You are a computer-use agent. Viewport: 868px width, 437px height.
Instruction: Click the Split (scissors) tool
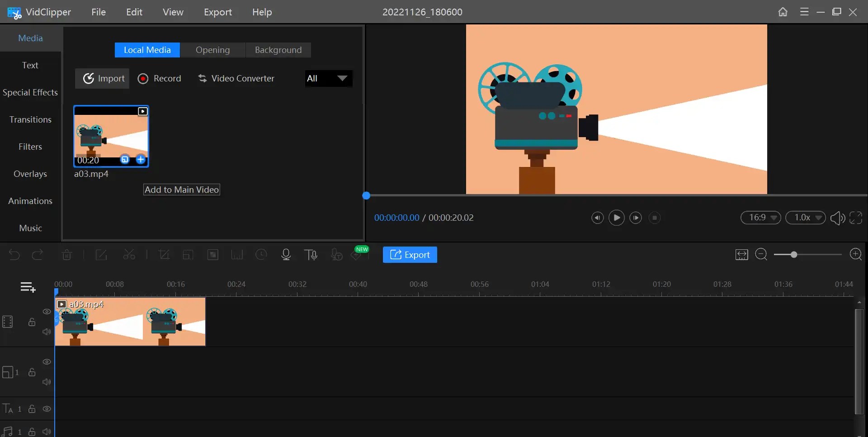pyautogui.click(x=130, y=254)
